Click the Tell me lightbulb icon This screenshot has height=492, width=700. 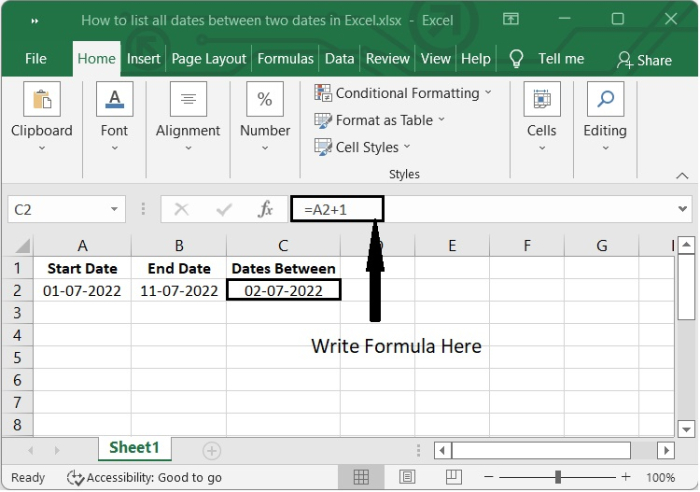click(517, 59)
